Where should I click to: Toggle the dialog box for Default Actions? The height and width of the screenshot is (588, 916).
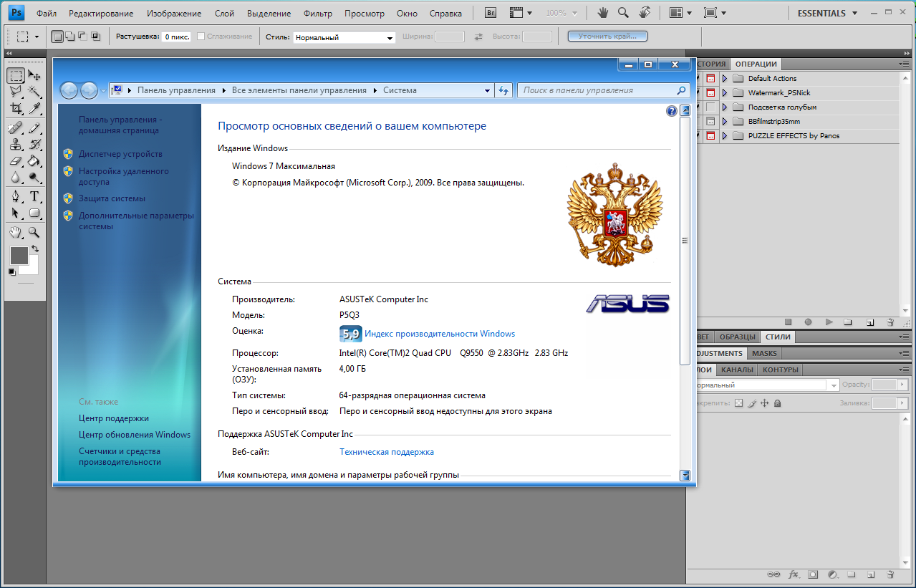[710, 79]
